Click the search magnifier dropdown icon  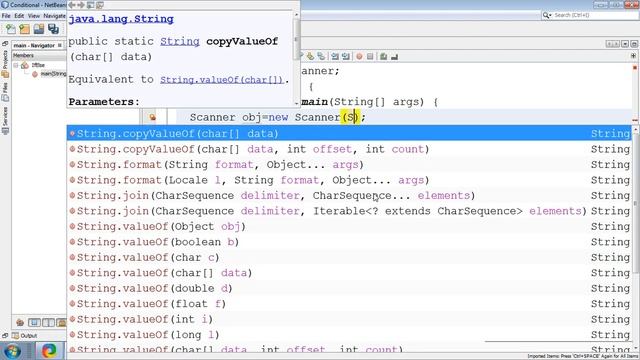pyautogui.click(x=547, y=15)
